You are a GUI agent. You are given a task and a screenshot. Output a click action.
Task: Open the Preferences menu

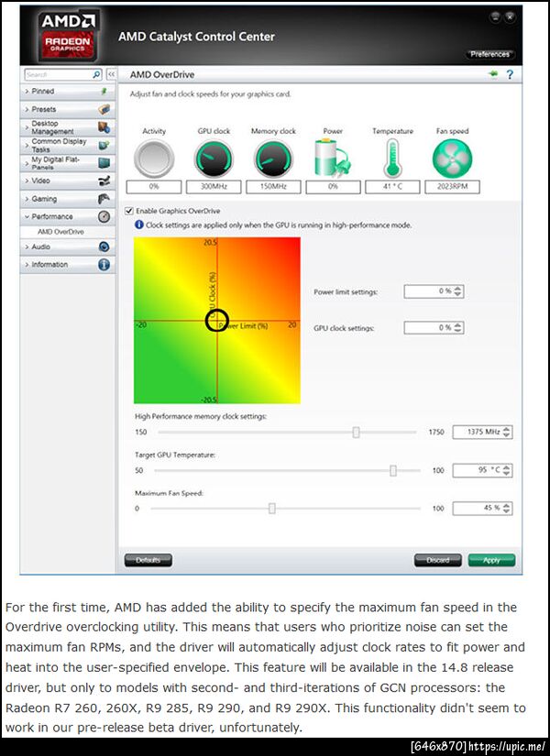tap(490, 54)
